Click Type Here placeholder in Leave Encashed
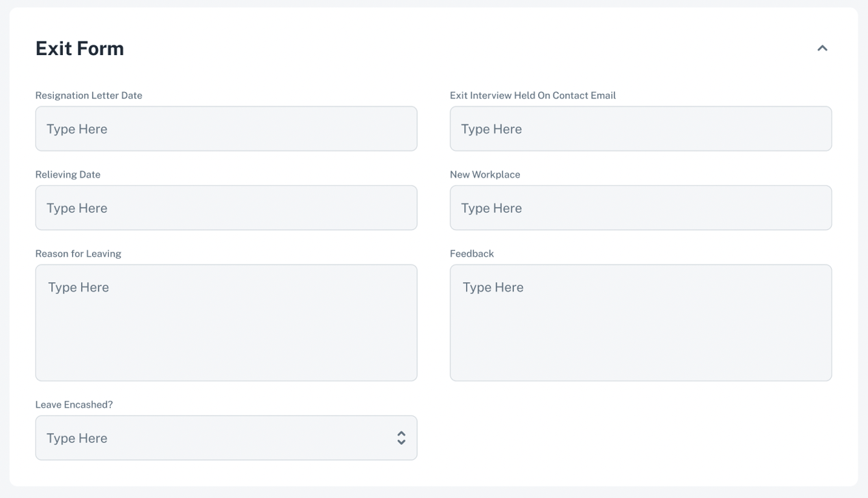The image size is (868, 498). (77, 438)
